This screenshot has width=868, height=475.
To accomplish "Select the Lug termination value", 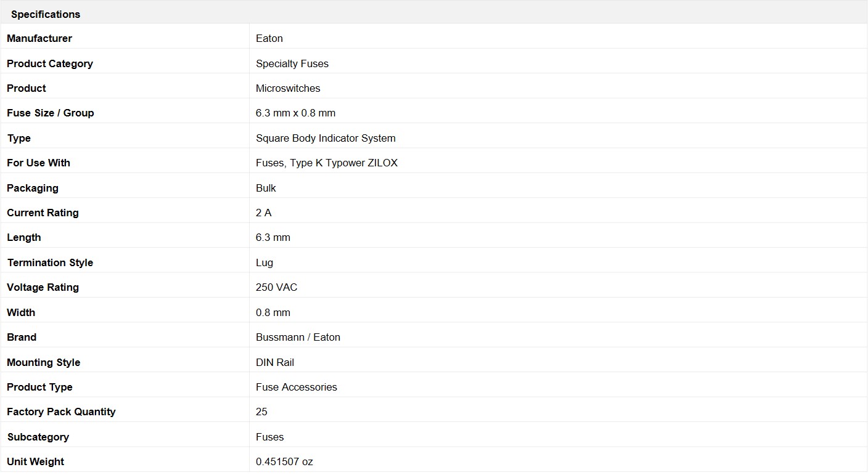I will point(264,262).
